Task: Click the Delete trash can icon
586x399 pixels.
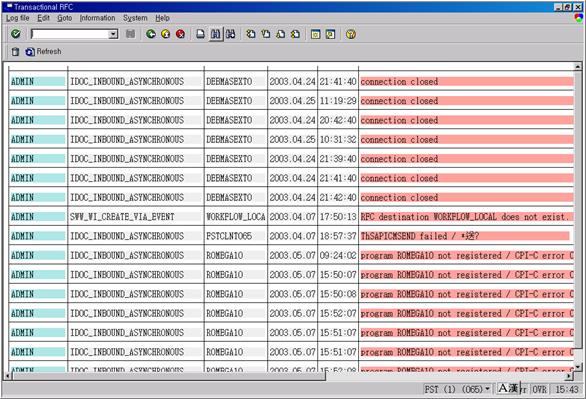Action: click(x=15, y=52)
